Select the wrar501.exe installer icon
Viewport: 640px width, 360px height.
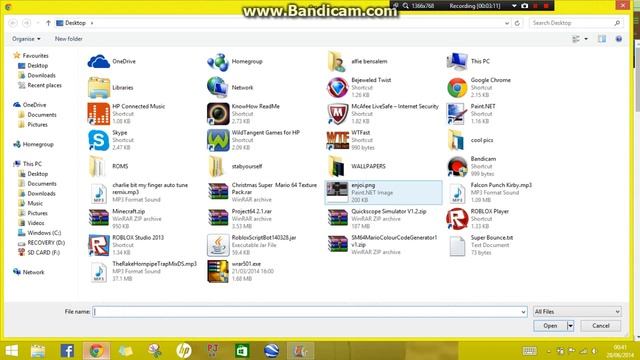tap(218, 271)
